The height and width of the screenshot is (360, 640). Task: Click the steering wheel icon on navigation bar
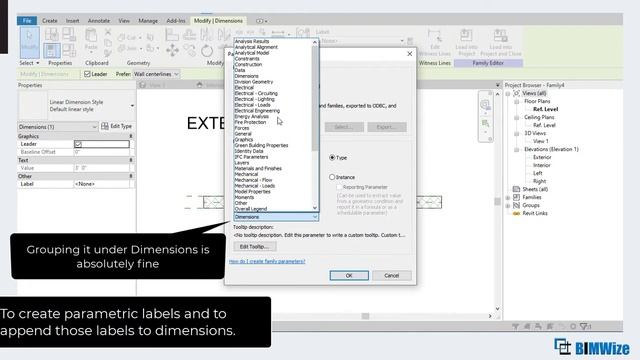pos(485,105)
